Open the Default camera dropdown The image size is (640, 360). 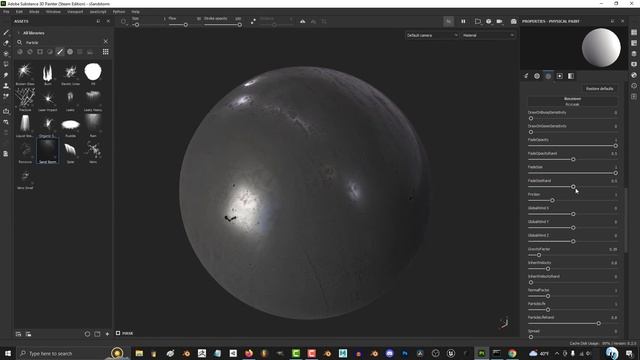point(432,36)
